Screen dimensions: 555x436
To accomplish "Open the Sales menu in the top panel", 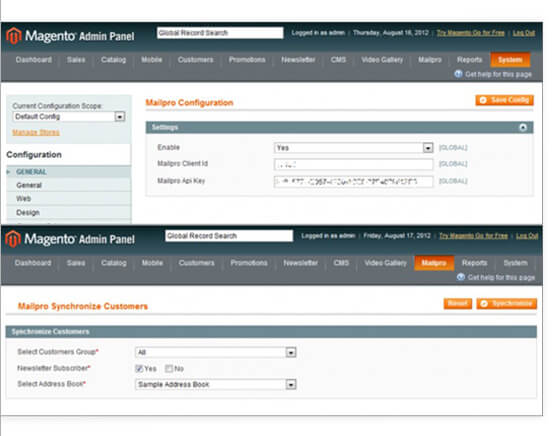I will point(76,60).
